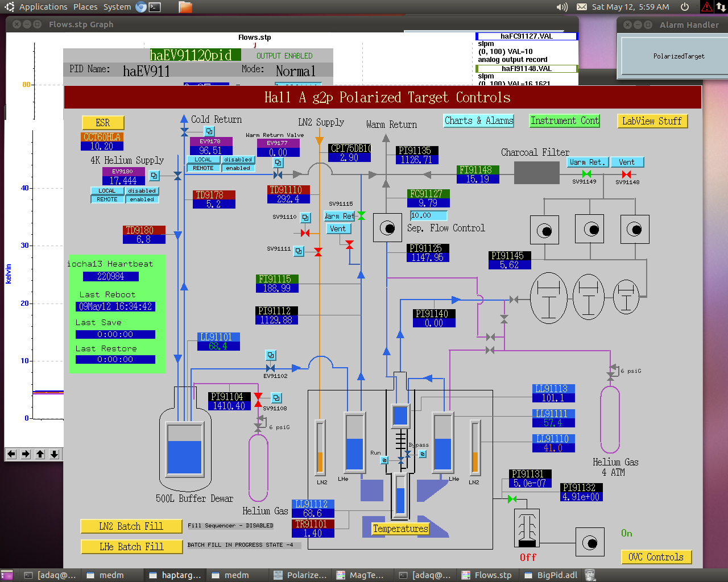Pan graph left with left arrow
The height and width of the screenshot is (582, 728).
[x=11, y=454]
